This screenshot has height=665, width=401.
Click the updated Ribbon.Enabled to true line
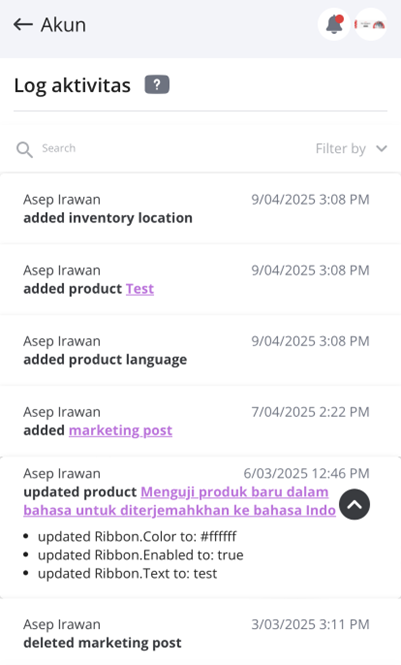point(140,555)
